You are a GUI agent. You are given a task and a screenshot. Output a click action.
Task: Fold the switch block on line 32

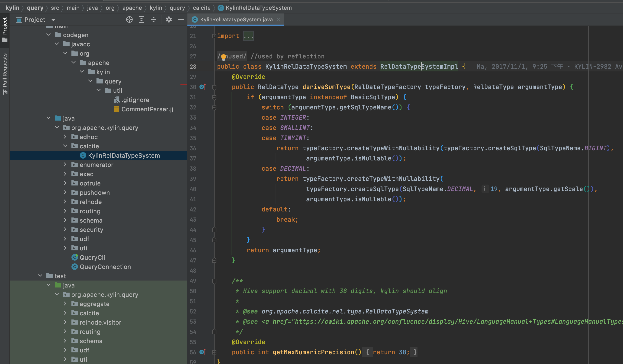coord(214,108)
